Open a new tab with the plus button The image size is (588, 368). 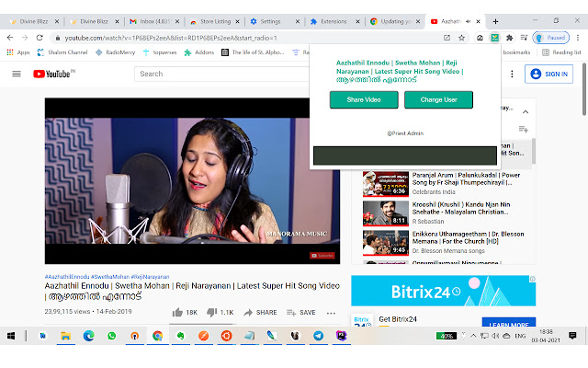(495, 21)
